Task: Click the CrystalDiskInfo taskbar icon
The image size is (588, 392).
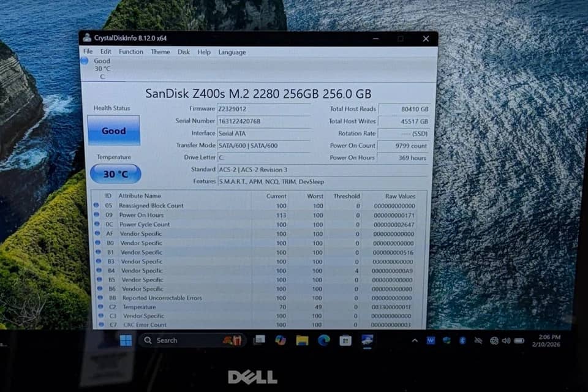Action: (x=367, y=341)
